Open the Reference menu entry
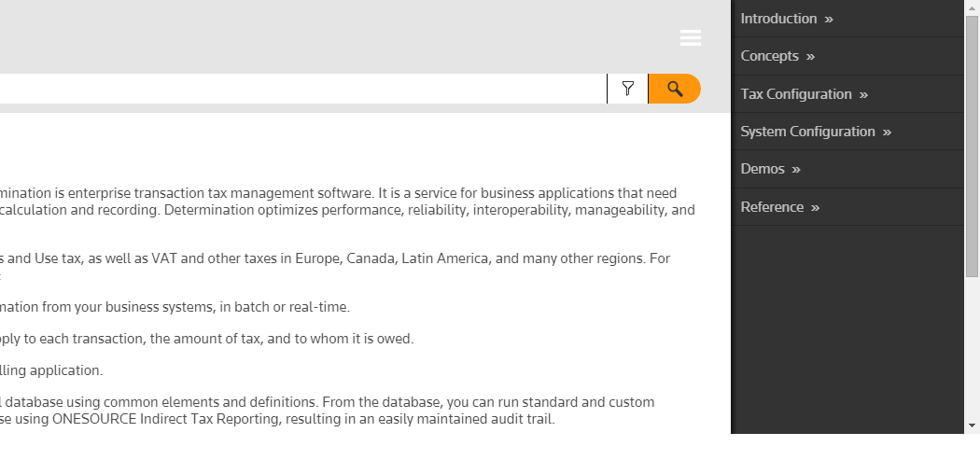 click(772, 207)
